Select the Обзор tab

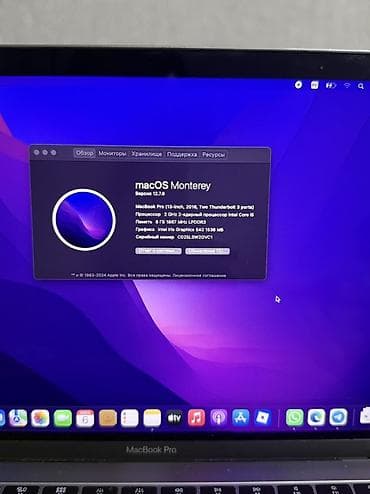84,153
